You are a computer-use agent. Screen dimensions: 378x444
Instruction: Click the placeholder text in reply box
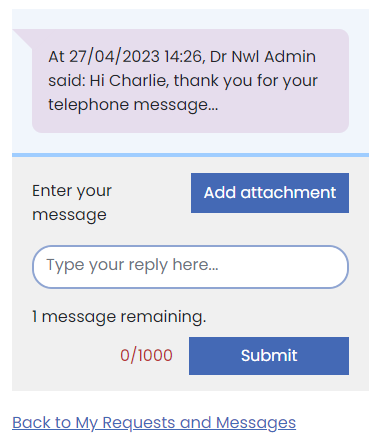[132, 266]
